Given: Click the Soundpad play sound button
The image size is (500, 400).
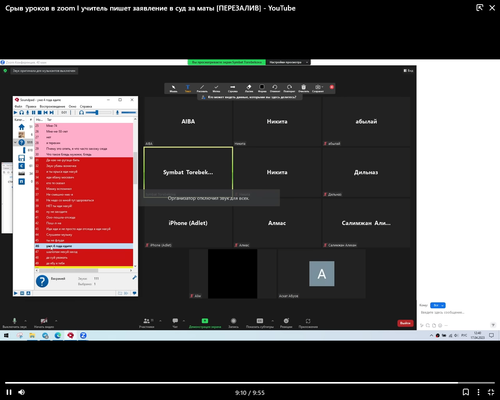Looking at the screenshot, I should [x=16, y=113].
